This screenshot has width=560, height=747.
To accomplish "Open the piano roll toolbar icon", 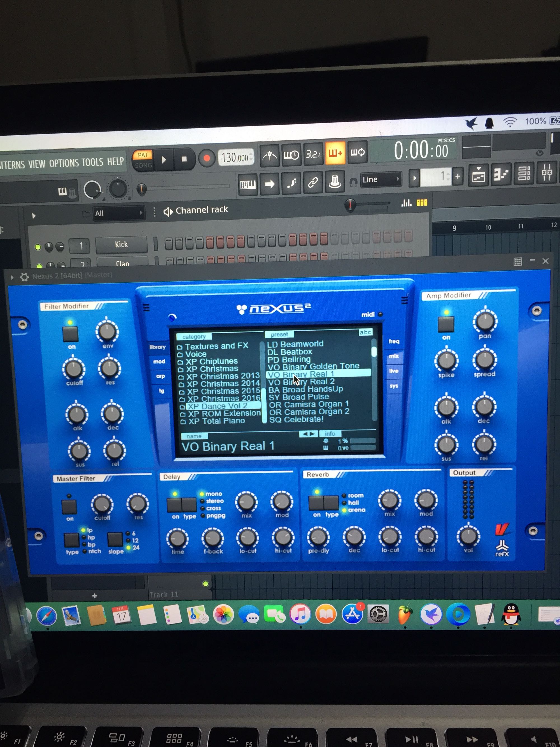I will (501, 175).
